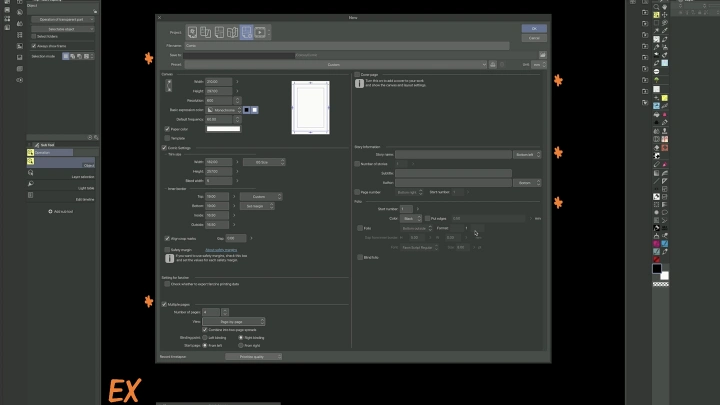Open the Inner border Custom dropdown
720x405 pixels.
[261, 197]
